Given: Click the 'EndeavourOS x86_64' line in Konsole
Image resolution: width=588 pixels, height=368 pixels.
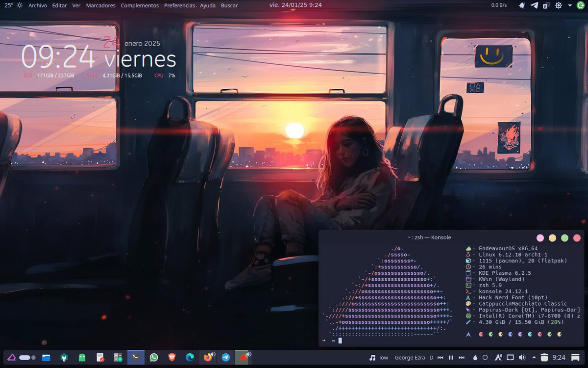Looking at the screenshot, I should point(508,248).
